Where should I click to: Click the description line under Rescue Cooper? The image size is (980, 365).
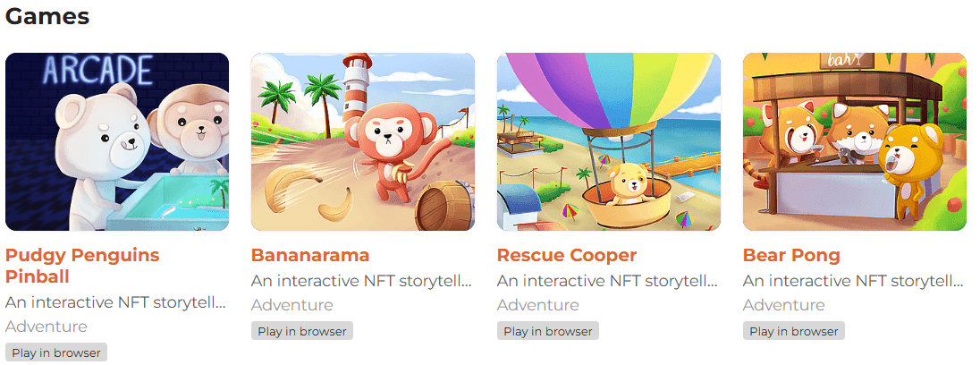(x=607, y=281)
